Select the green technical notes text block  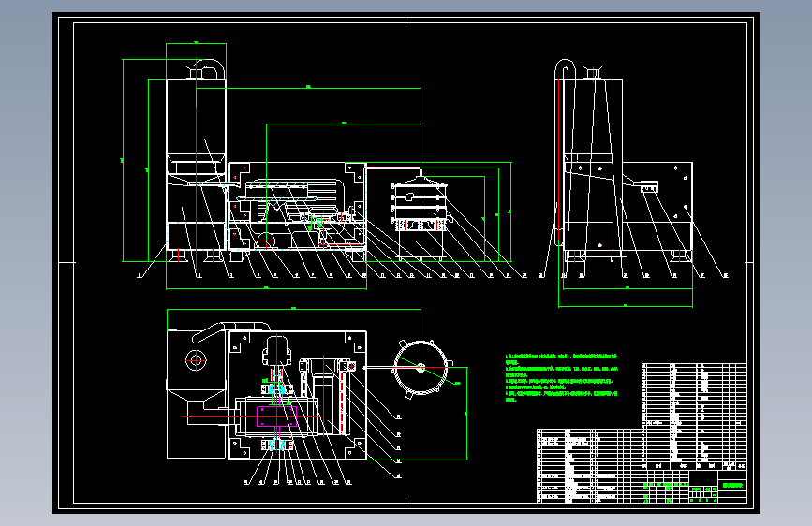point(561,378)
